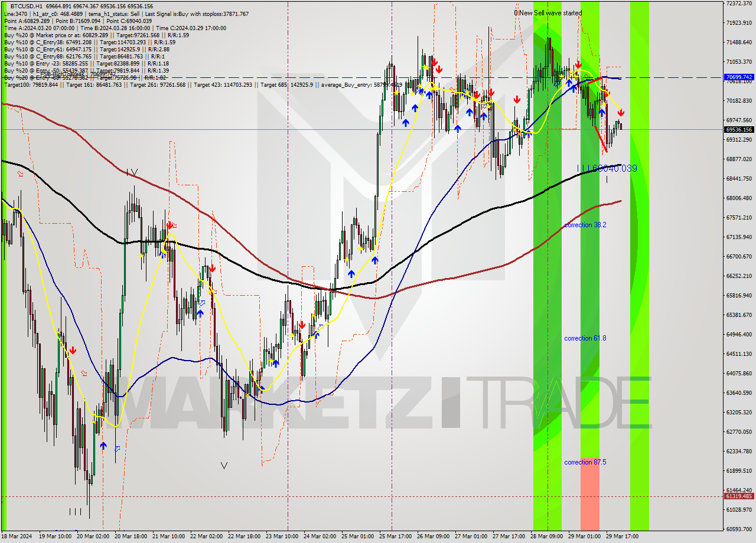Click price axis value 66700.670

click(x=739, y=257)
